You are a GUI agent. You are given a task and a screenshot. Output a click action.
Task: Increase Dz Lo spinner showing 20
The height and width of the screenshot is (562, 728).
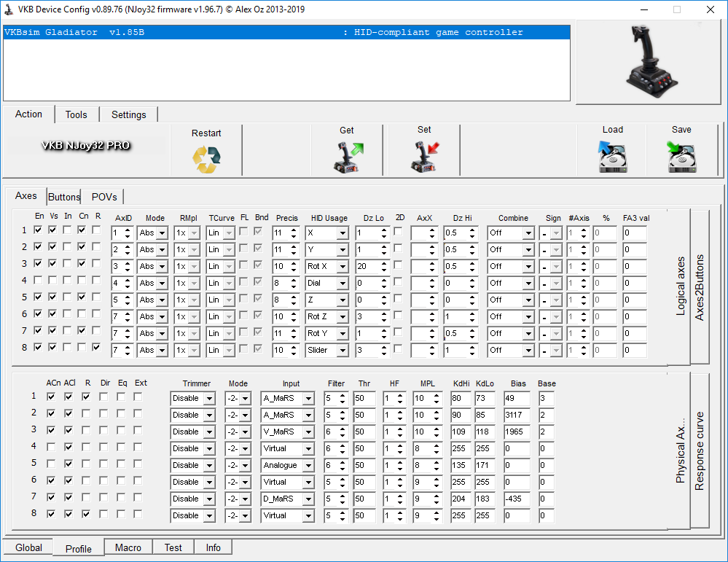[384, 263]
